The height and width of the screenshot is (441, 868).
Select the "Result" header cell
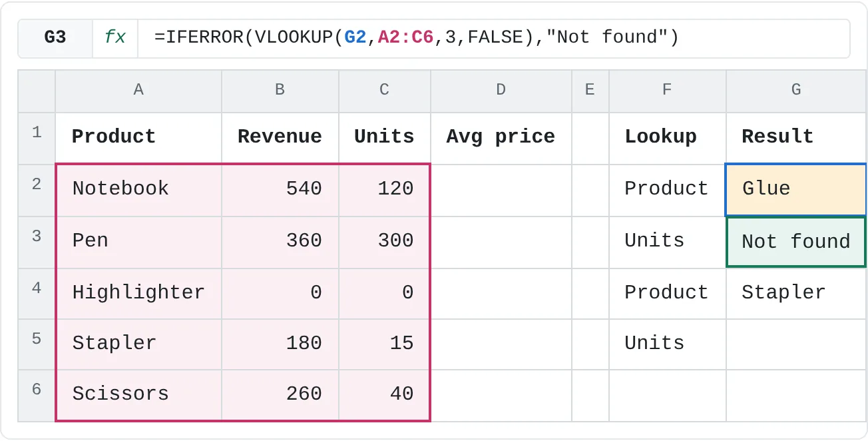[797, 139]
